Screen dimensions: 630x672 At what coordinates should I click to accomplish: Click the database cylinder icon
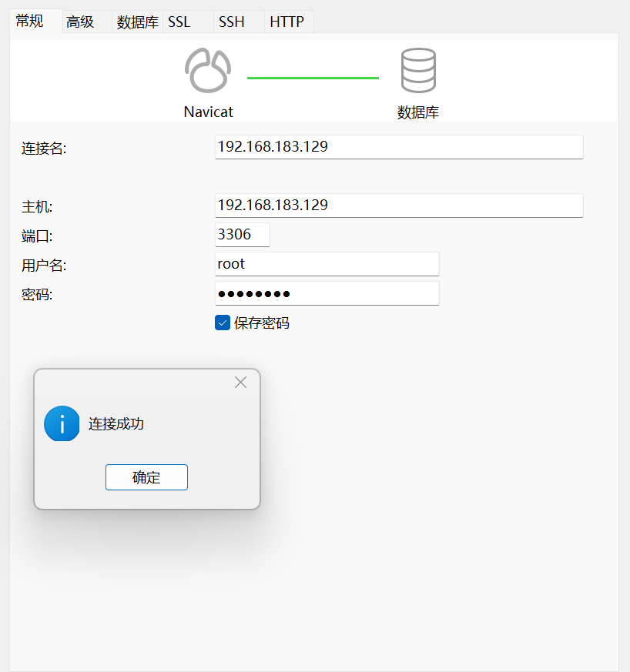(418, 70)
